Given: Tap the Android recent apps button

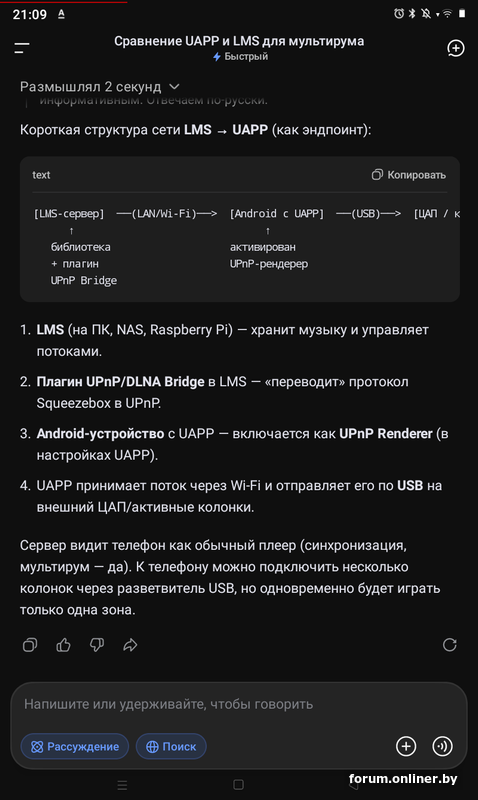Looking at the screenshot, I should (x=122, y=785).
